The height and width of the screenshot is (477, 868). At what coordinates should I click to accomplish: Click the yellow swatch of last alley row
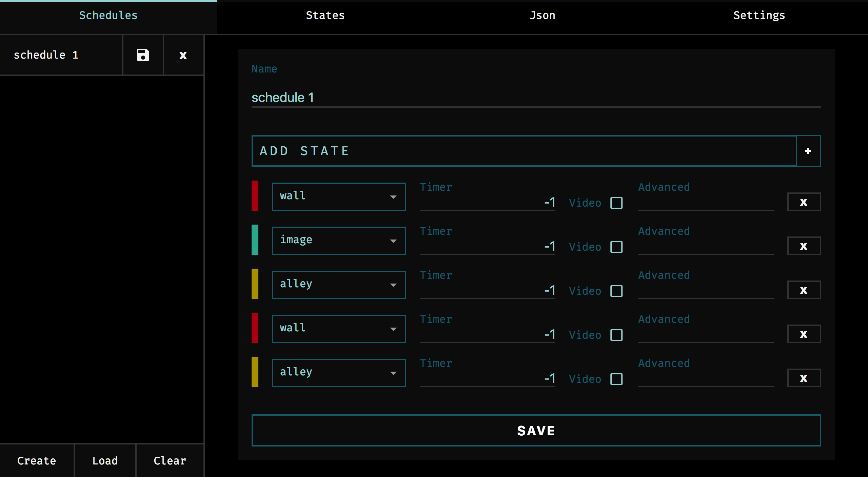coord(255,372)
